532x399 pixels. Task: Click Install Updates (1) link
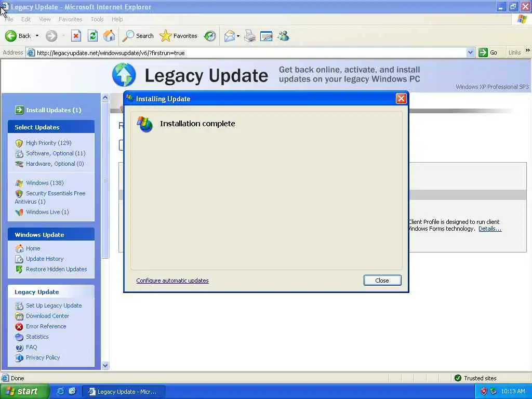(54, 110)
